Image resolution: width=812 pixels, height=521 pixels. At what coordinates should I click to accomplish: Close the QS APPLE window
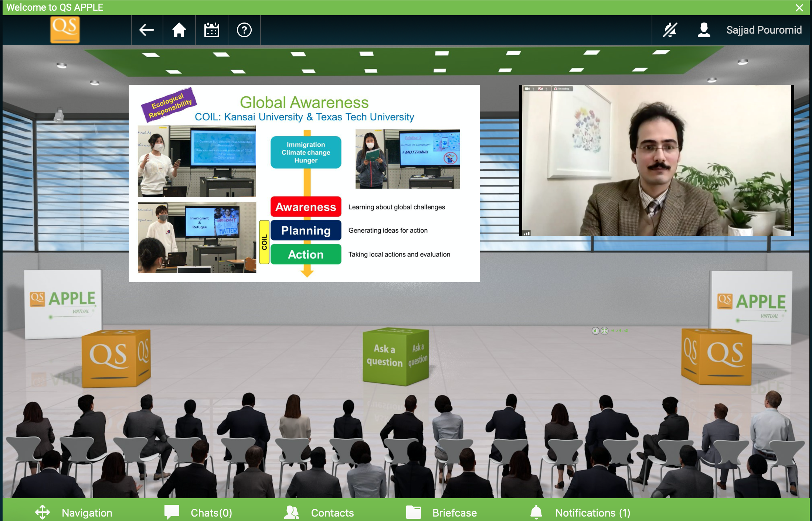pos(799,8)
